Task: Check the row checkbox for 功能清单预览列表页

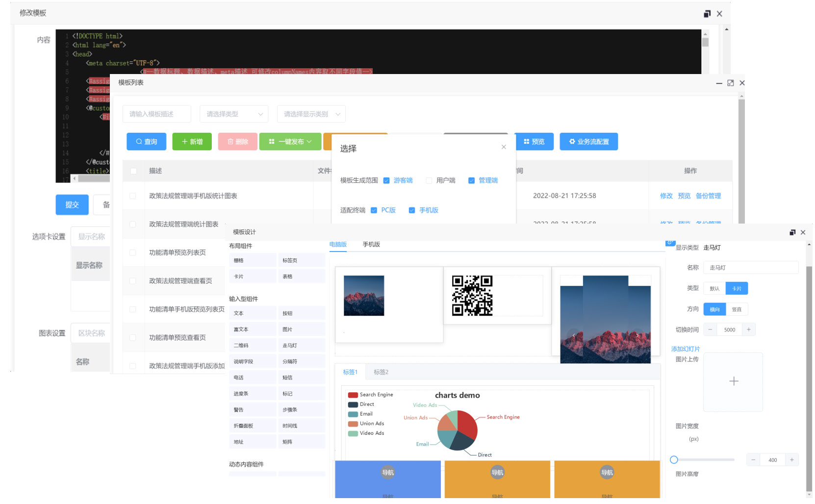Action: pyautogui.click(x=132, y=253)
